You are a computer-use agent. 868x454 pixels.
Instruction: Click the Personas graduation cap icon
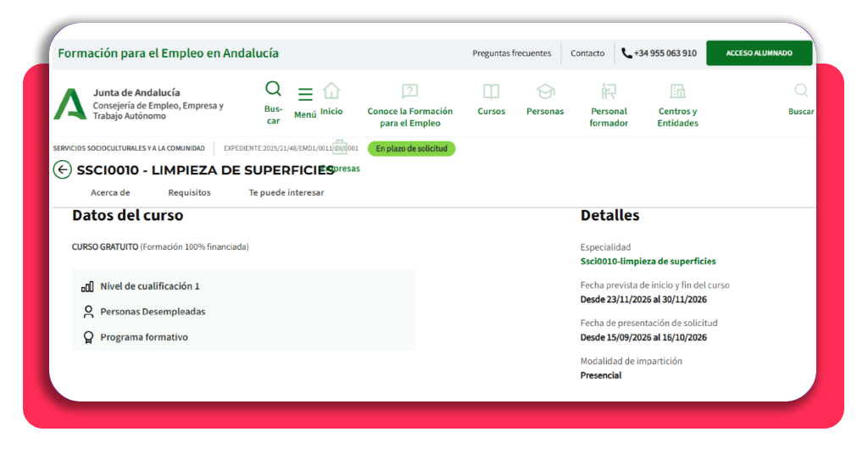[x=545, y=91]
